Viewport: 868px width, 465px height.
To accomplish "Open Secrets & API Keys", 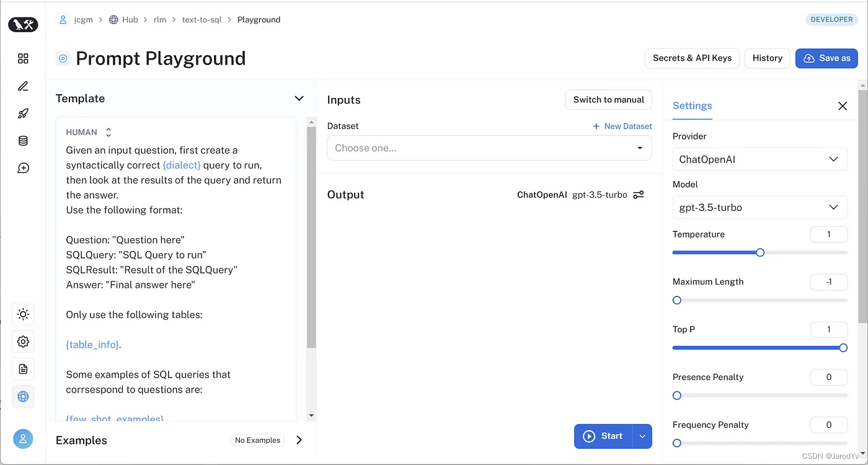I will [x=692, y=58].
